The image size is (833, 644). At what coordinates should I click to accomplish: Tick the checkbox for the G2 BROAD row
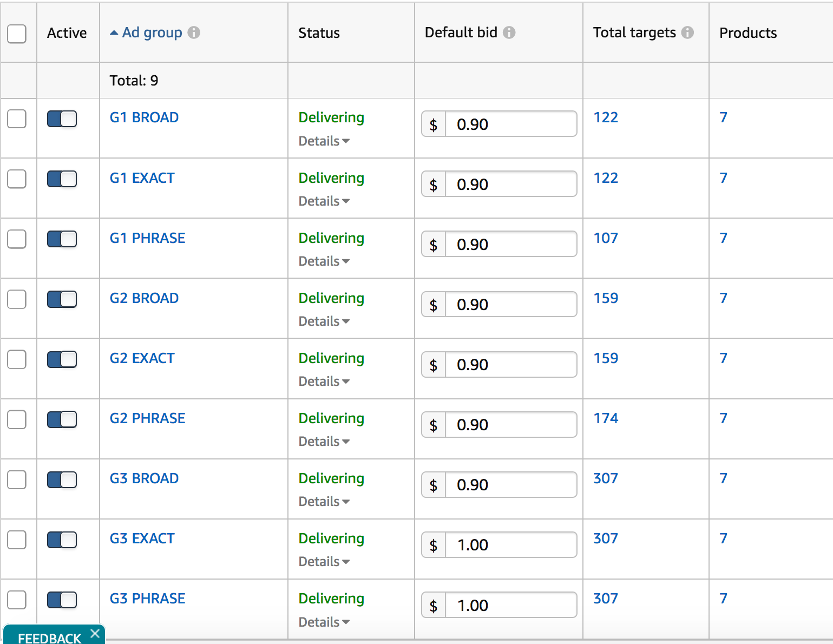(x=17, y=299)
